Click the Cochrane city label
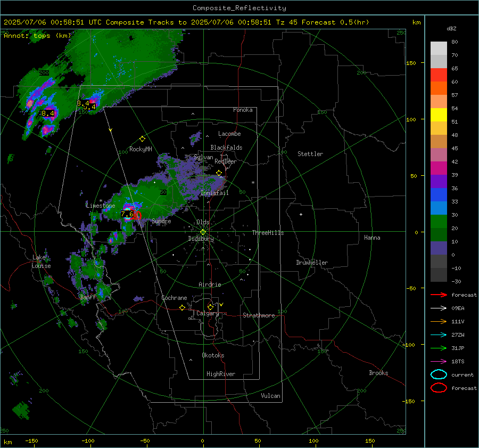This screenshot has height=448, width=479. 174,298
